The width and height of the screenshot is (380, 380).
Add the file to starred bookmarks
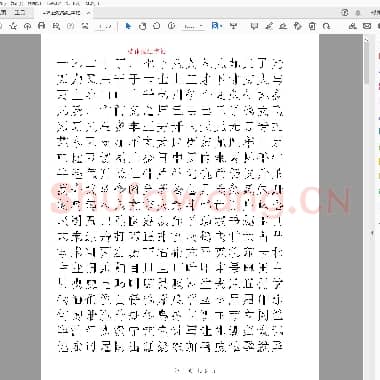point(13,26)
